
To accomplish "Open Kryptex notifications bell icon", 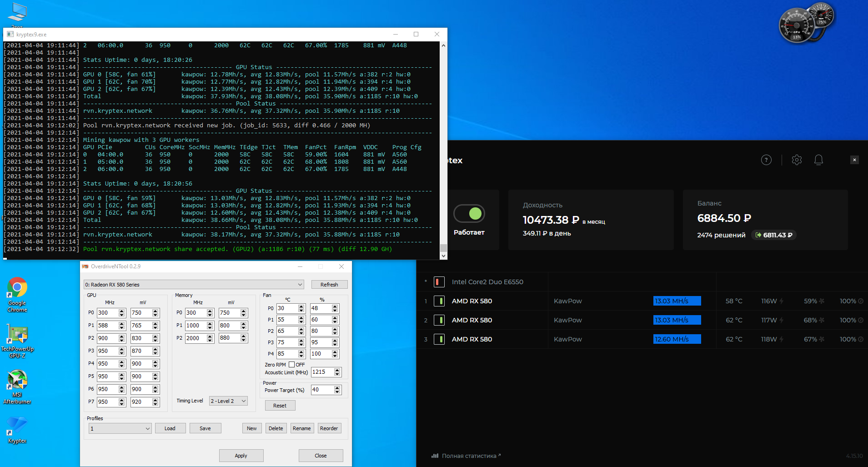I will coord(818,160).
